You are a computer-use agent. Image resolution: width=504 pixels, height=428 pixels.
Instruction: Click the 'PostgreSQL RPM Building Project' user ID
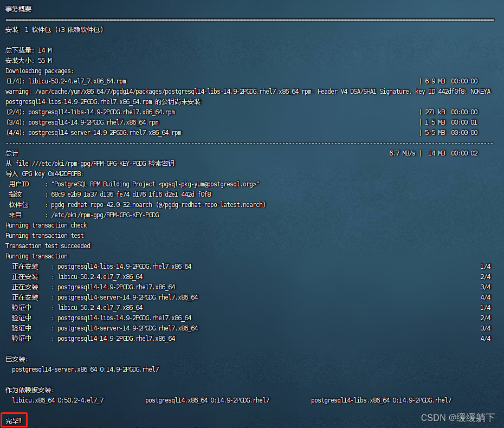(155, 184)
